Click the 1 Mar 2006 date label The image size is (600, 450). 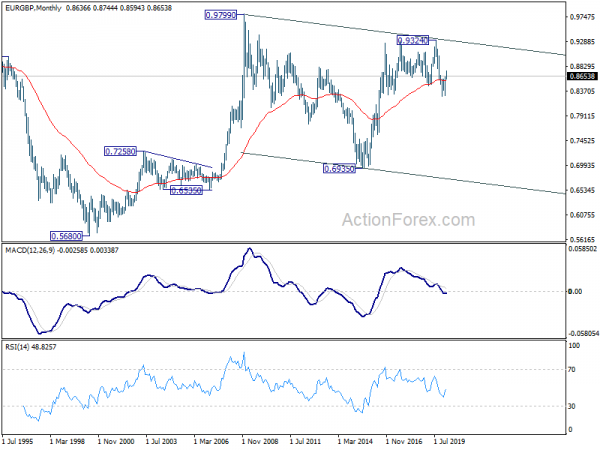click(211, 441)
